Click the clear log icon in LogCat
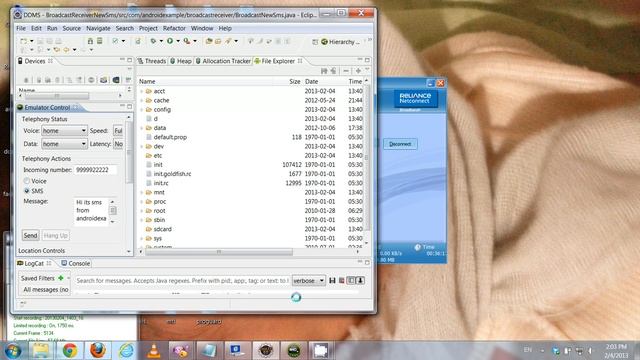The height and width of the screenshot is (360, 640). [342, 280]
